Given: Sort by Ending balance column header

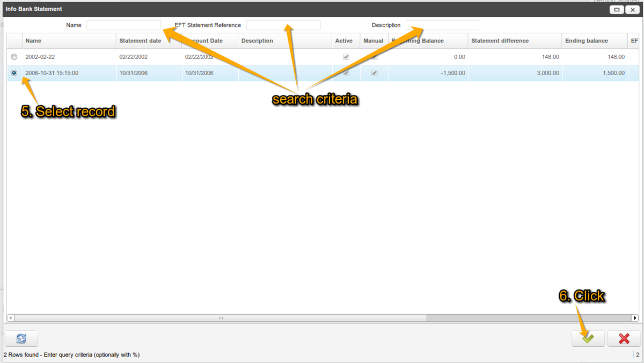Looking at the screenshot, I should 593,41.
